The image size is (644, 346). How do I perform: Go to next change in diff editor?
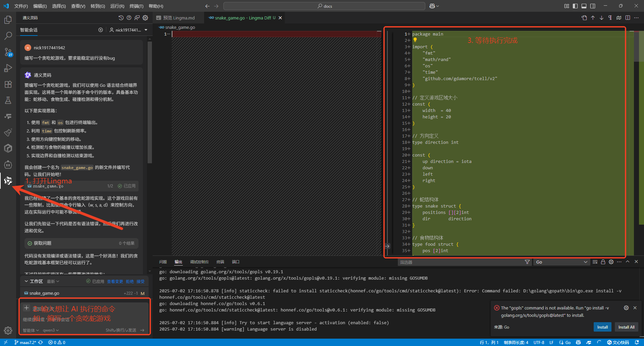pyautogui.click(x=601, y=18)
